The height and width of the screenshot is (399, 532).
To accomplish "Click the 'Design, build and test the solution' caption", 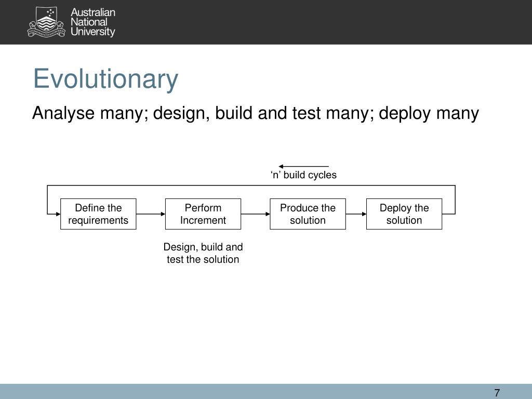I will point(203,253).
